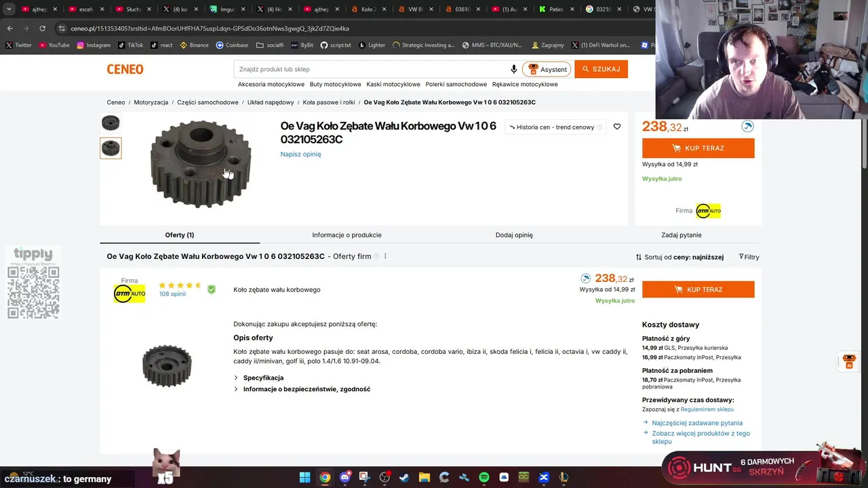Reload the page with refresh icon
This screenshot has height=488, width=868.
click(x=42, y=28)
